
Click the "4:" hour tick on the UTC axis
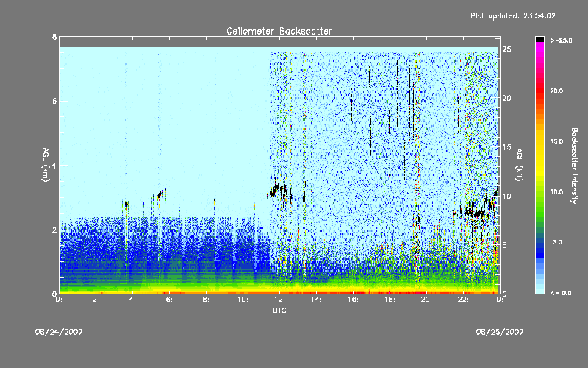(133, 300)
